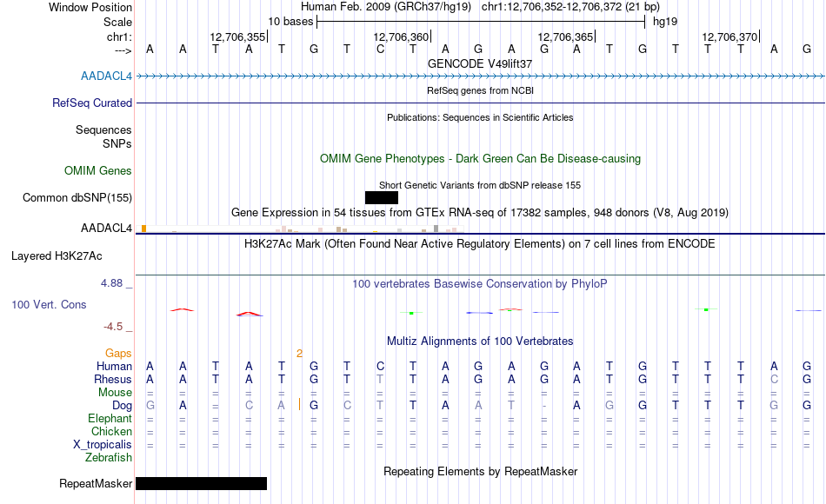Click the 12,706,355 position marker
Image resolution: width=826 pixels, height=504 pixels.
pos(237,36)
